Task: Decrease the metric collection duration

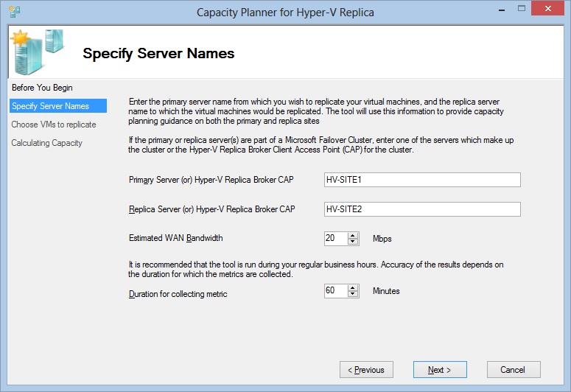Action: click(353, 295)
